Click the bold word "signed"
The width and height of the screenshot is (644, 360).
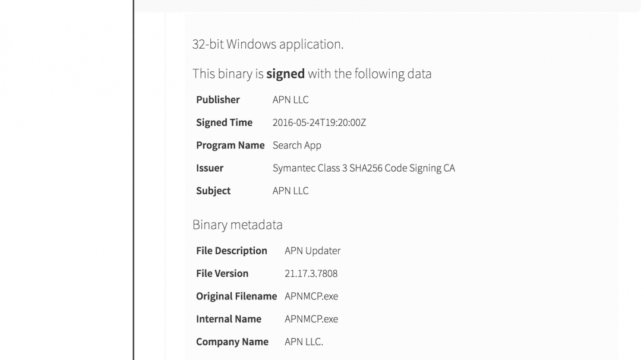click(x=285, y=74)
